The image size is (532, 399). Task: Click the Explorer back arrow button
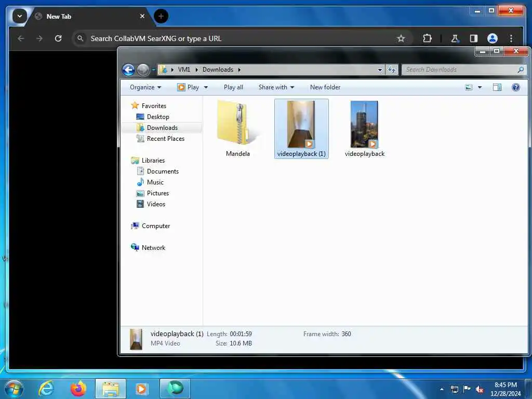click(129, 70)
